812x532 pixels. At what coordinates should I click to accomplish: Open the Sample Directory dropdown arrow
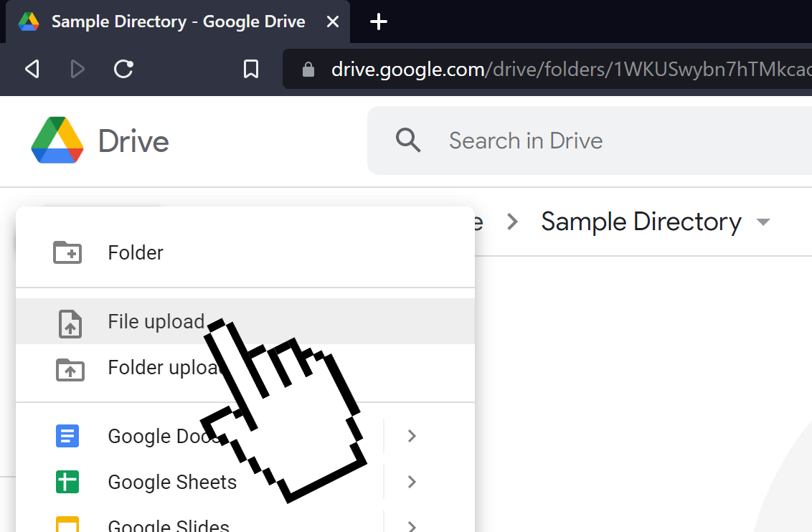[x=763, y=222]
